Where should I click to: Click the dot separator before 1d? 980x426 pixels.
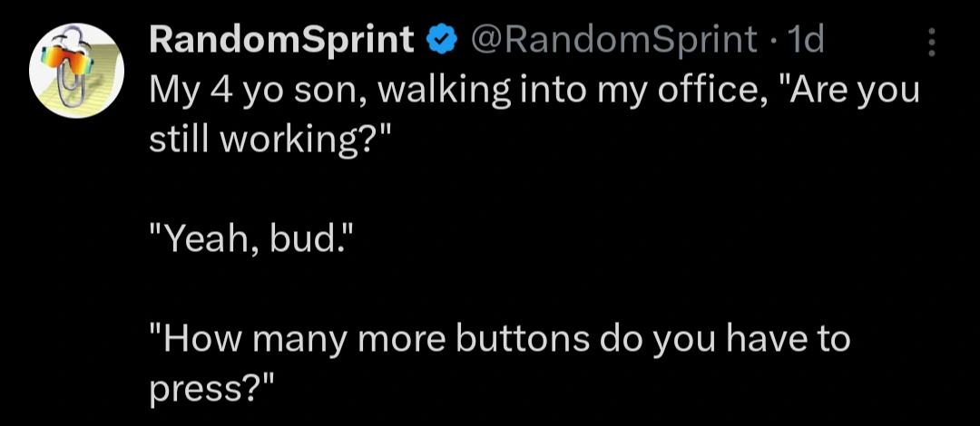pos(773,43)
